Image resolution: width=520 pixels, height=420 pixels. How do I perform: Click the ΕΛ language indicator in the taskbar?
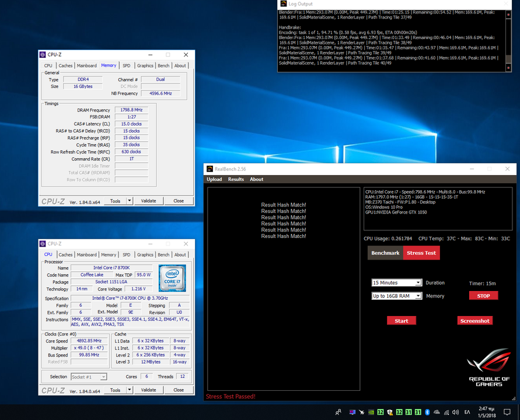point(467,412)
